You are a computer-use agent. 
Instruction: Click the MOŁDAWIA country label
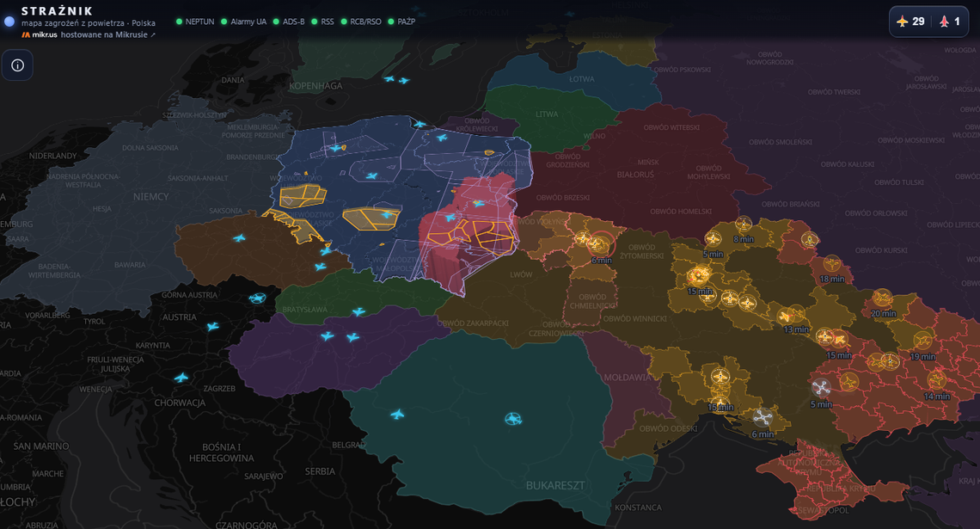pyautogui.click(x=628, y=378)
